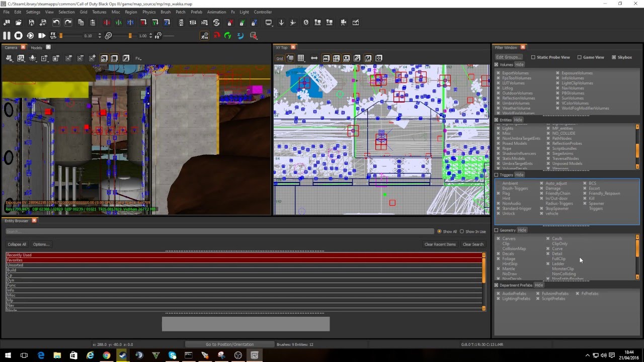644x362 pixels.
Task: Click the double-arrow flip icon in XY Top
Action: pyautogui.click(x=314, y=58)
